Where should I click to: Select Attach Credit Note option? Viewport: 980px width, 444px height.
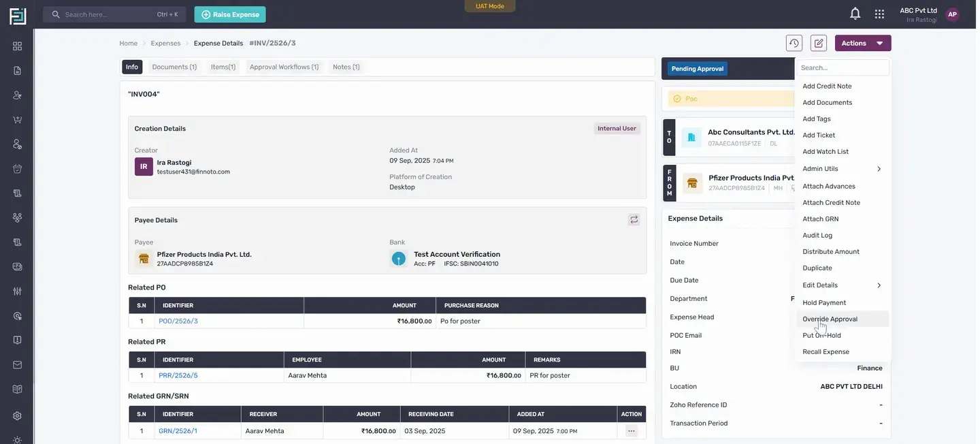pyautogui.click(x=843, y=203)
